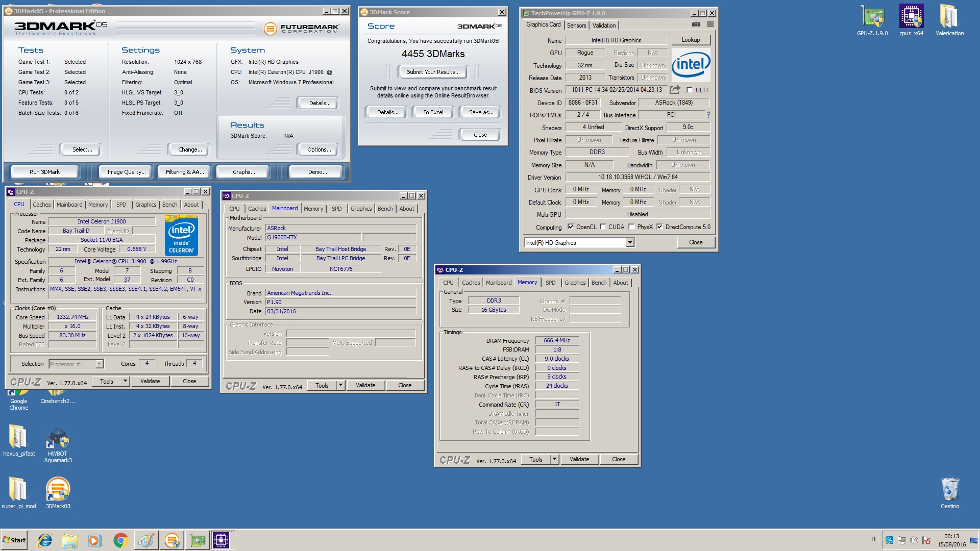Open the Valericaton folder on desktop
980x551 pixels.
click(x=949, y=20)
